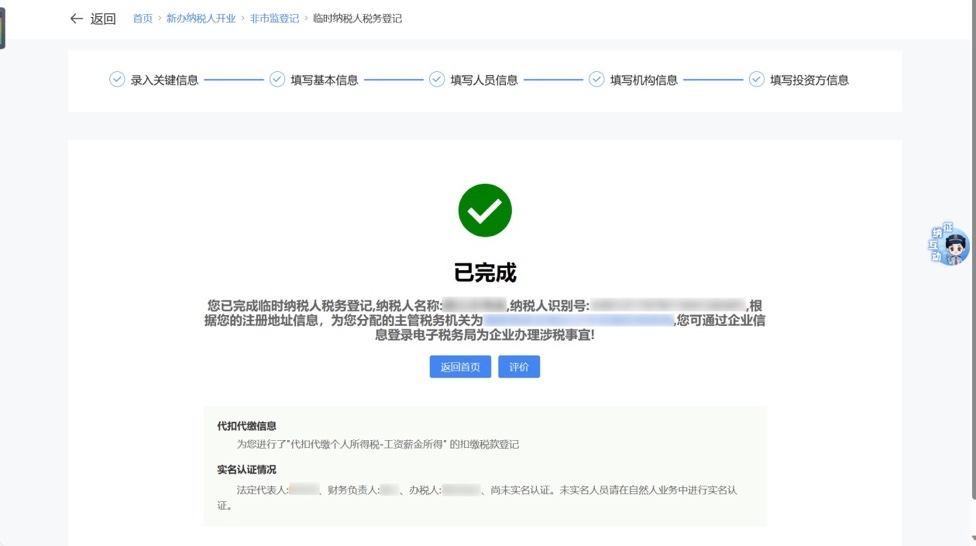Open the 非市监登记 breadcrumb link
Screen dimensions: 976x546
274,19
